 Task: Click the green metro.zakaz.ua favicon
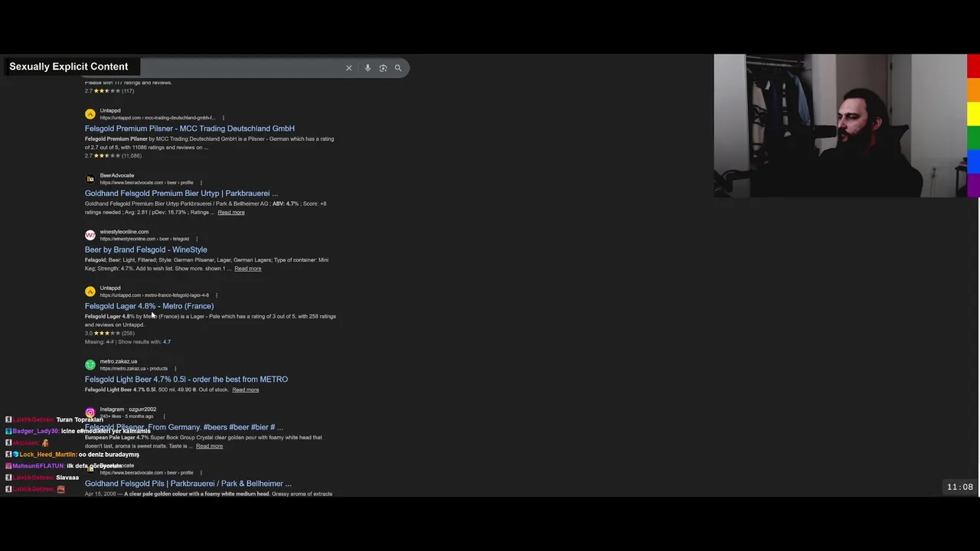point(90,365)
